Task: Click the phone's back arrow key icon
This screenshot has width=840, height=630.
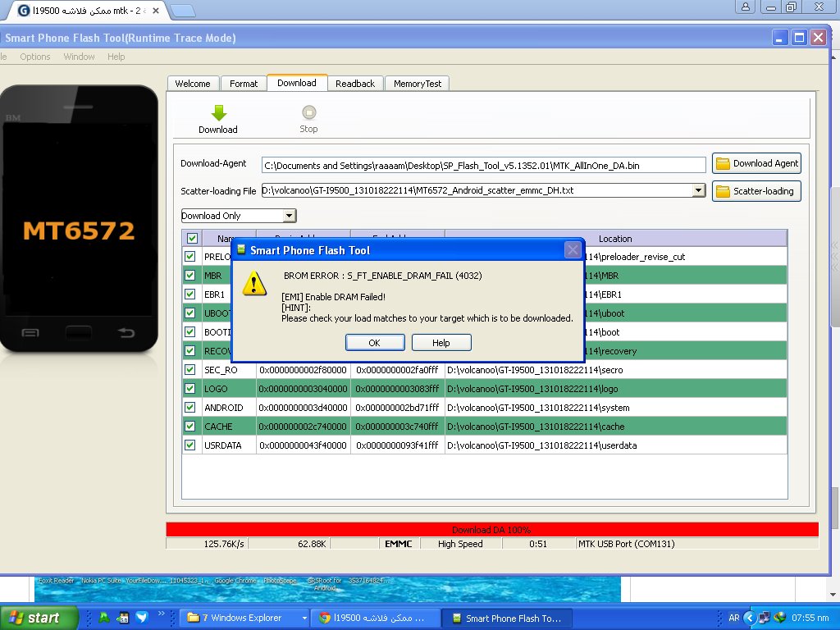Action: 126,333
